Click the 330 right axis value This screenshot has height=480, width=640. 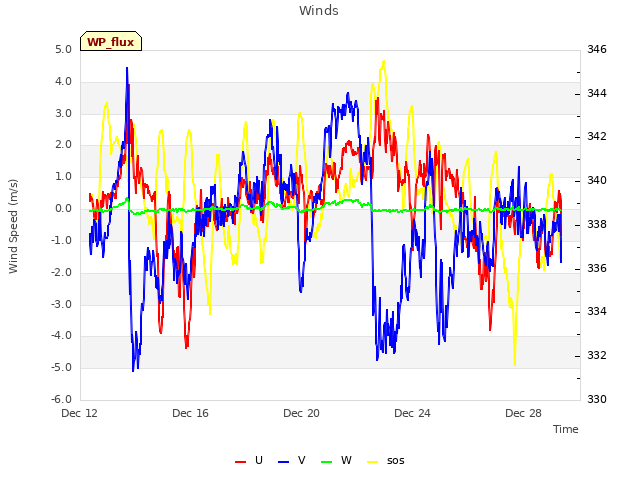pyautogui.click(x=597, y=399)
